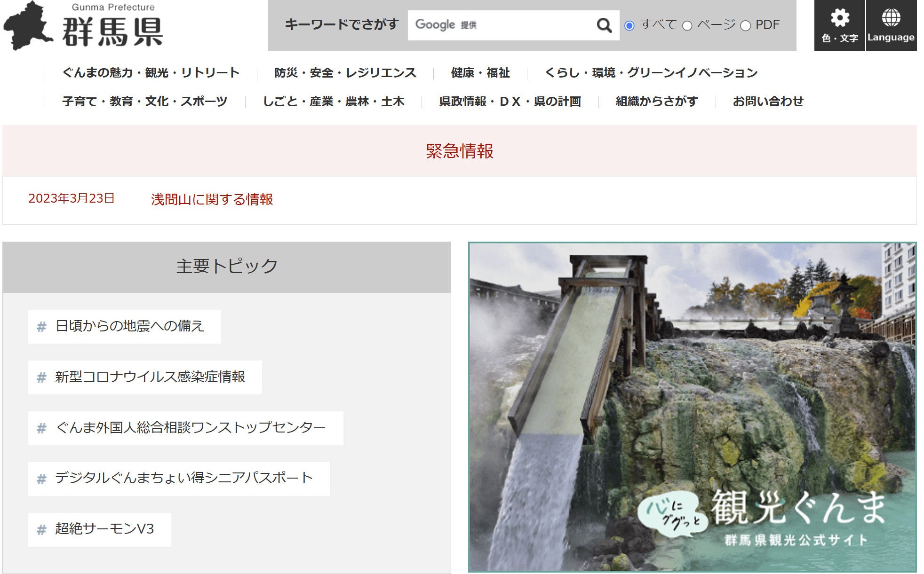Select the すべて radio button

pos(629,26)
